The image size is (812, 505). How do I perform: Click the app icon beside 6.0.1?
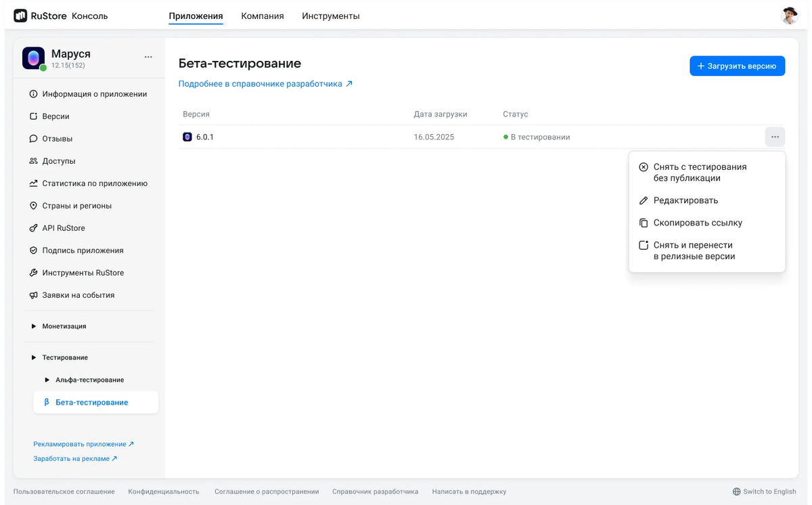pos(187,137)
